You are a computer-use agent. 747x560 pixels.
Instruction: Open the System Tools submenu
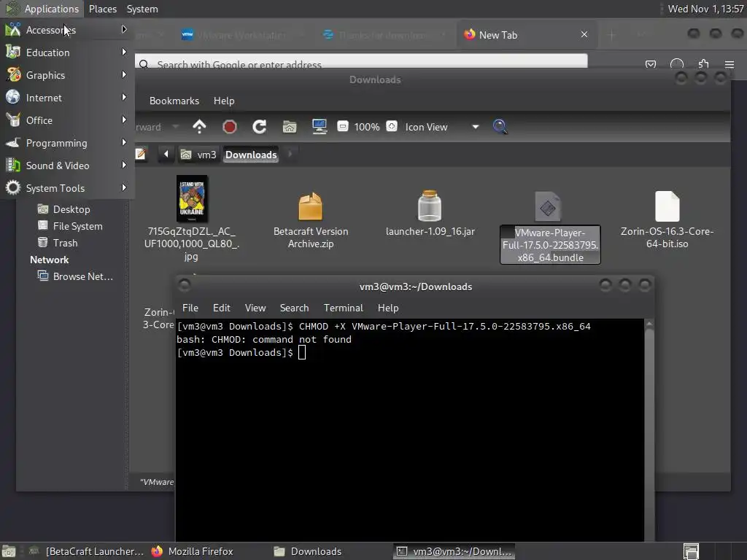66,188
